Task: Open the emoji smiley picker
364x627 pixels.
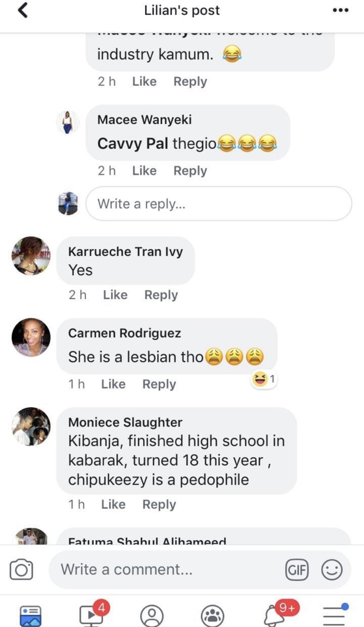Action: tap(332, 570)
